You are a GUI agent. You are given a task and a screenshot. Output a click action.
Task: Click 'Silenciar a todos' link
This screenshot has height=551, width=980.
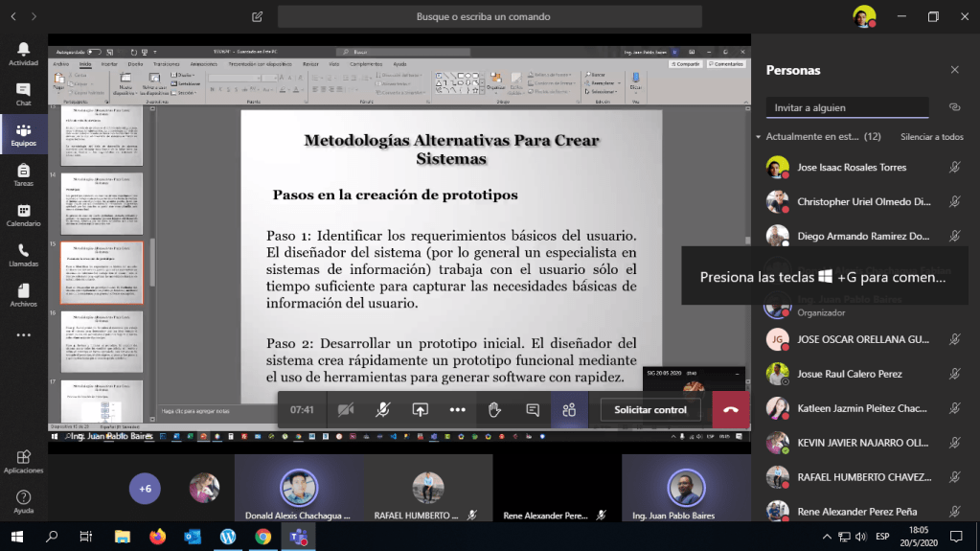(931, 137)
